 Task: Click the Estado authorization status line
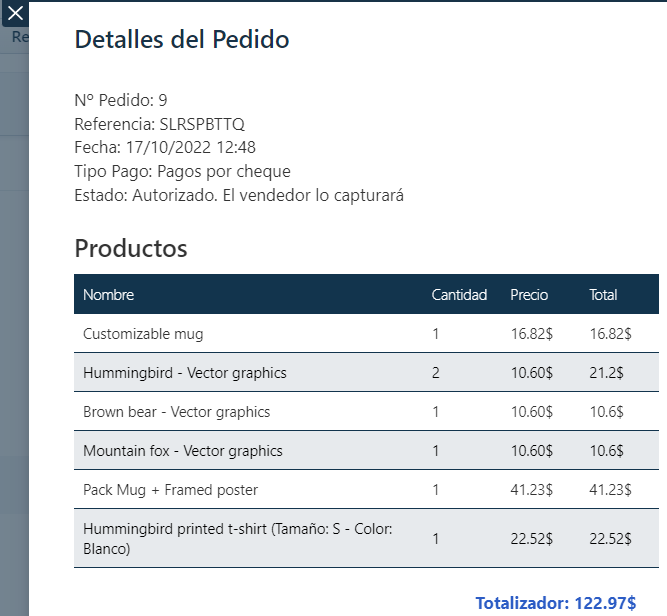pos(239,195)
